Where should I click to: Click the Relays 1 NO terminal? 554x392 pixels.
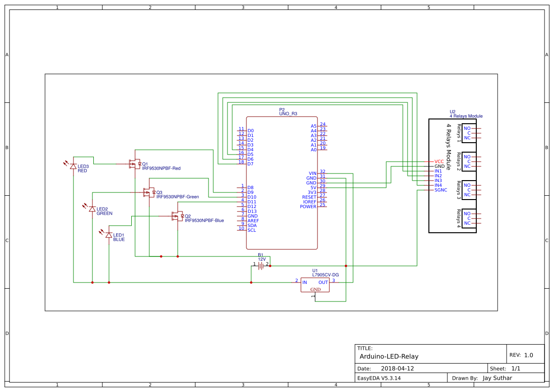pyautogui.click(x=467, y=128)
